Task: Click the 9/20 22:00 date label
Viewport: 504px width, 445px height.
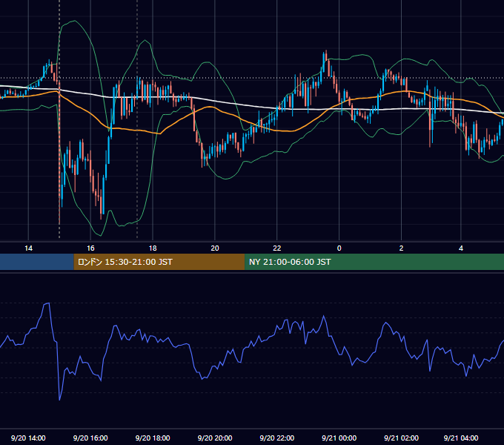Action: click(x=276, y=438)
